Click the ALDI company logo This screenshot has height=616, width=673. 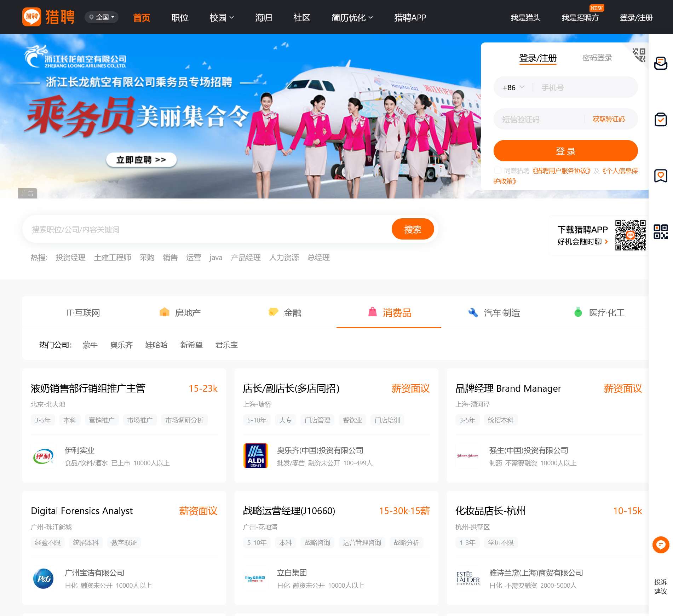pyautogui.click(x=255, y=456)
